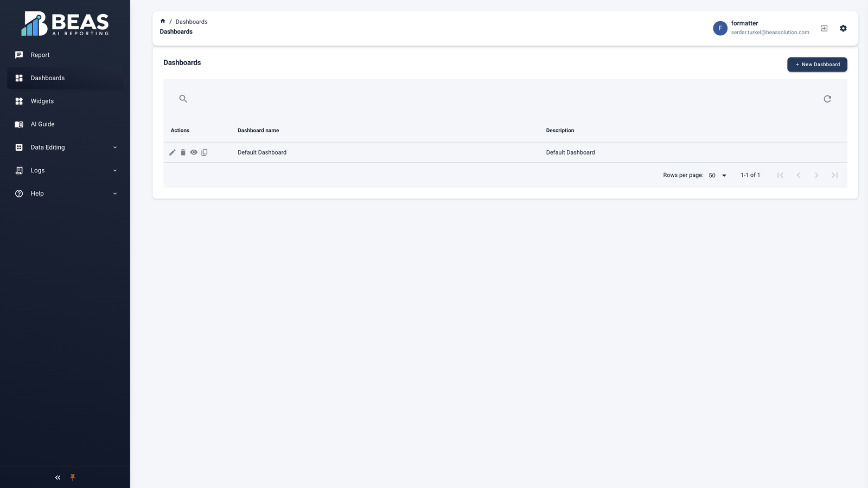Expand the Data Editing submenu
This screenshot has width=868, height=488.
pos(65,147)
